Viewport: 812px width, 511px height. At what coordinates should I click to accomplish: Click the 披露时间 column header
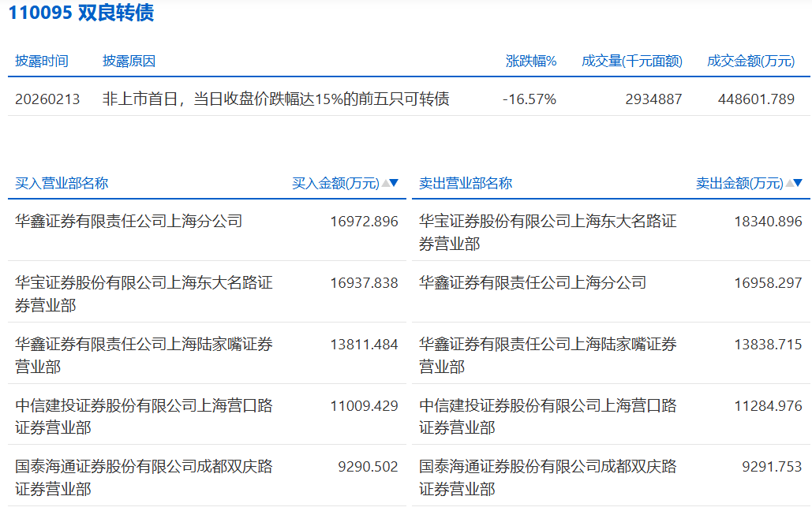42,61
